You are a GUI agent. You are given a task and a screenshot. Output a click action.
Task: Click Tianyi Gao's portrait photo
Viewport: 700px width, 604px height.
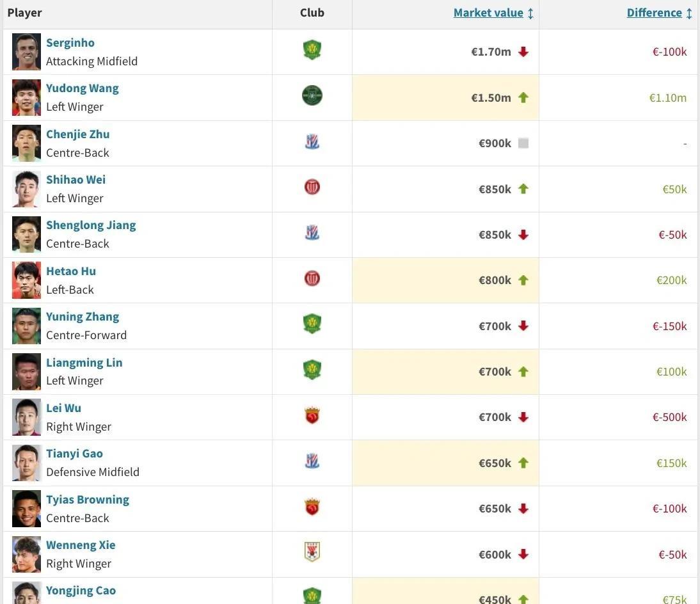point(26,463)
